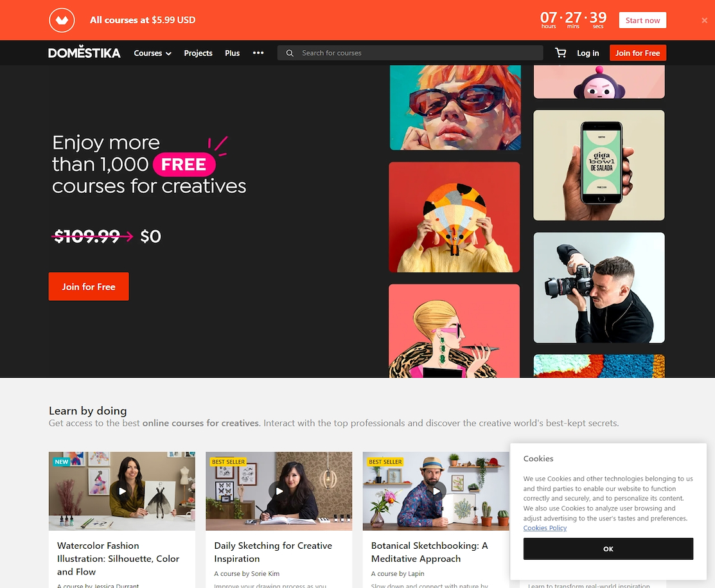Click the 'Cookies' dialog heading
This screenshot has width=715, height=588.
[538, 458]
